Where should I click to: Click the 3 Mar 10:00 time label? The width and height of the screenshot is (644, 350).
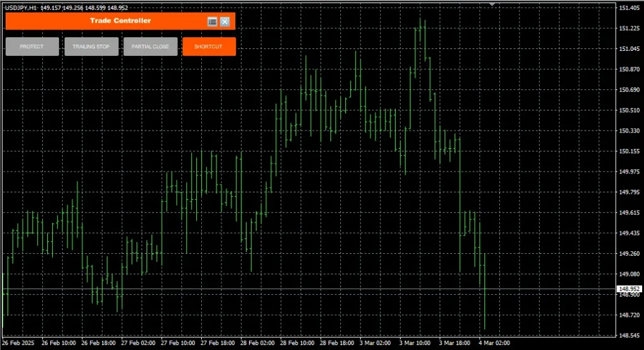(415, 343)
